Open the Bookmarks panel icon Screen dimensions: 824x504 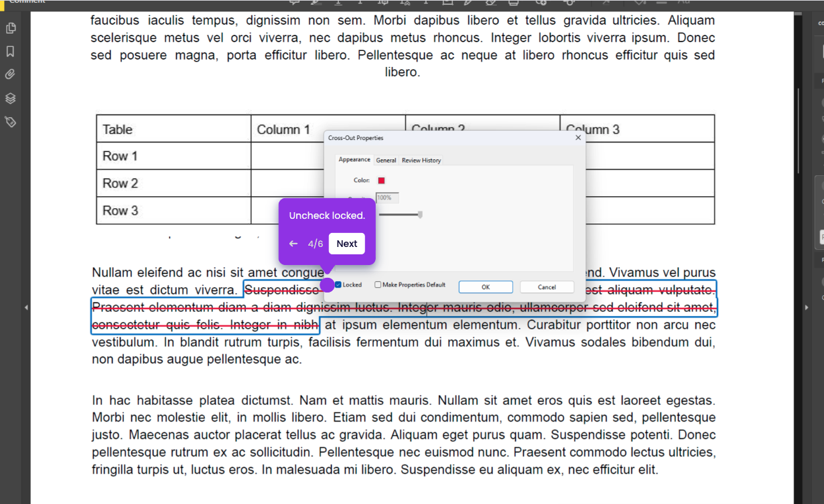(x=10, y=52)
